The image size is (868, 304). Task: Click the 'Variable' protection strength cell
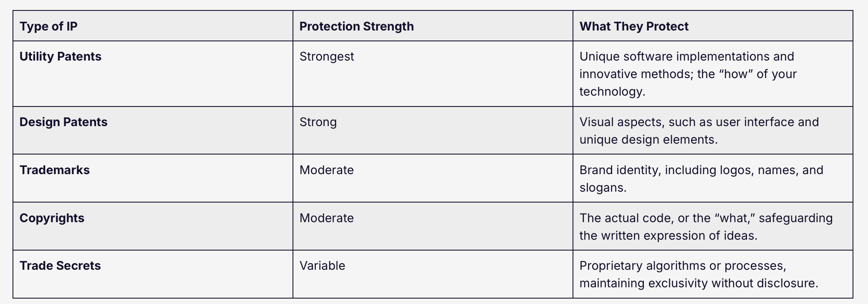[x=322, y=266]
